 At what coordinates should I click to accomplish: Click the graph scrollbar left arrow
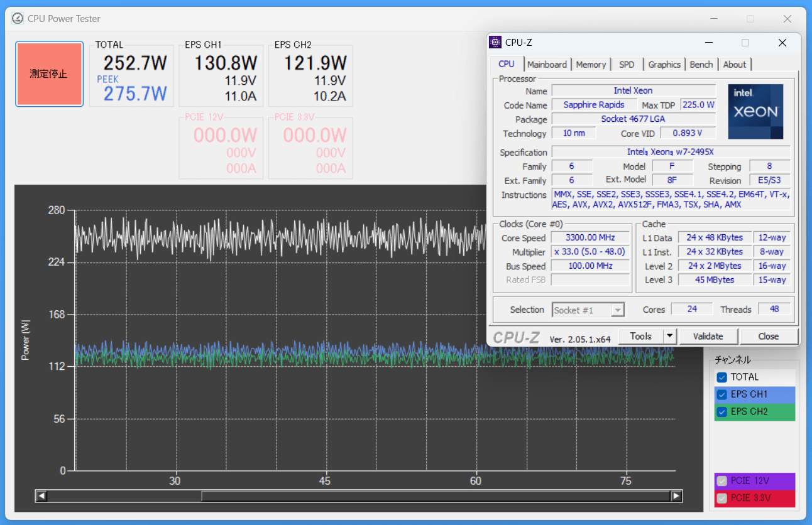(x=41, y=496)
